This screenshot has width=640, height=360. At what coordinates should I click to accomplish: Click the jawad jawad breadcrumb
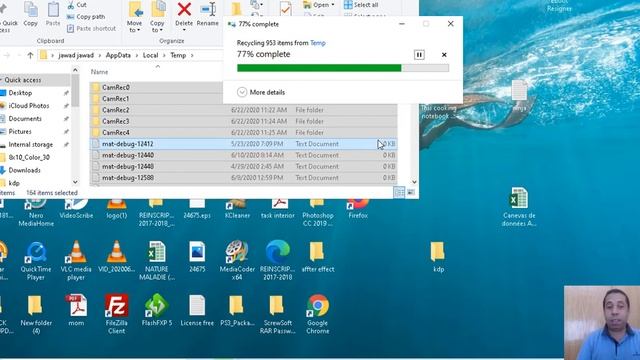pyautogui.click(x=76, y=55)
